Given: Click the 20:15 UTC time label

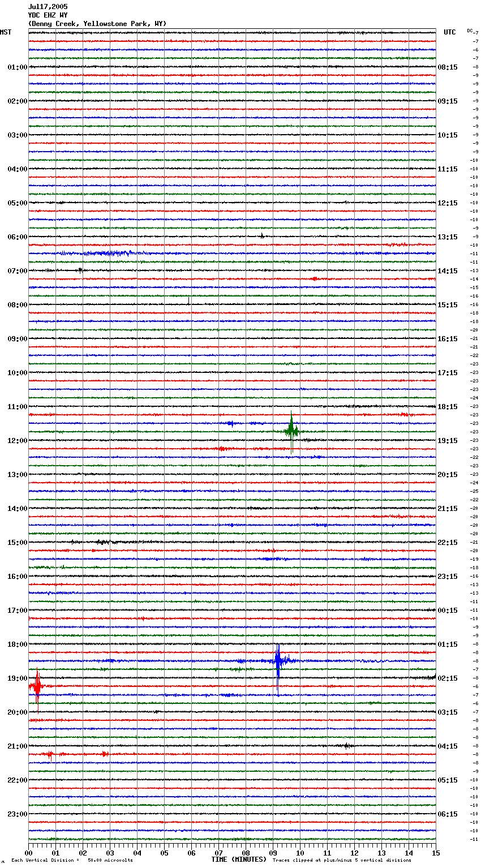Looking at the screenshot, I should (x=448, y=475).
